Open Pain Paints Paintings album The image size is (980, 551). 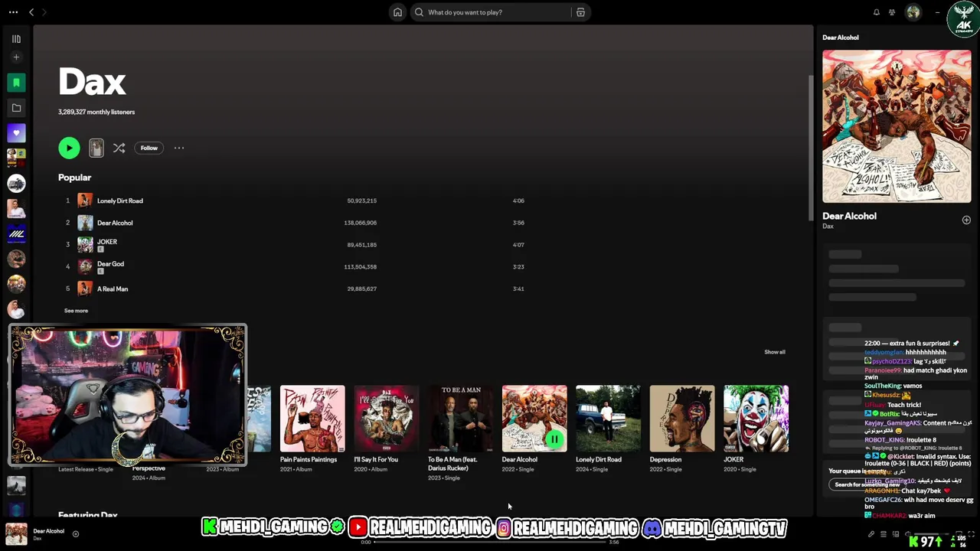click(312, 419)
